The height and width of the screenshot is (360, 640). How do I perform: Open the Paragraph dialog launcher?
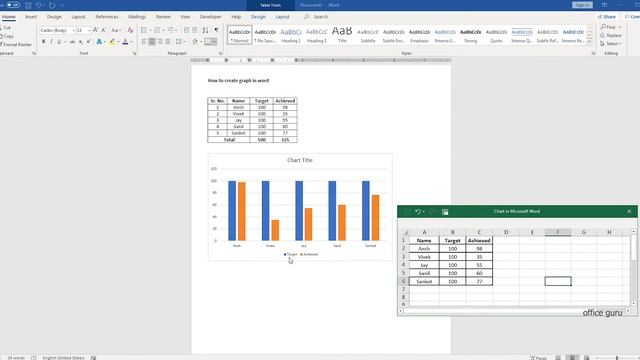point(220,53)
